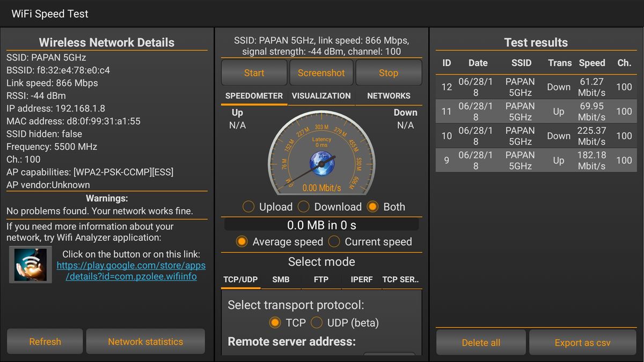644x362 pixels.
Task: Open the IPERF mode tab
Action: coord(361,279)
